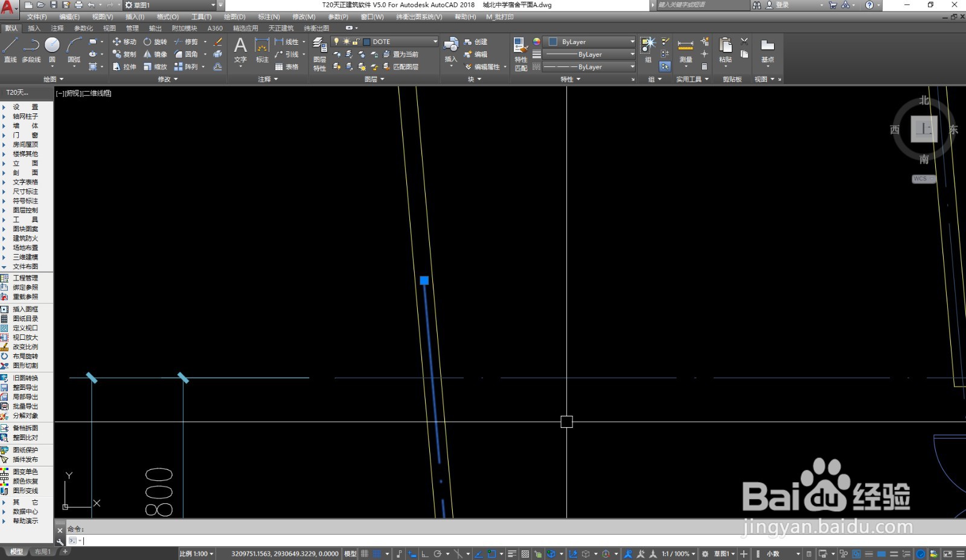
Task: Click the DOTE layer color swatch
Action: tap(366, 42)
